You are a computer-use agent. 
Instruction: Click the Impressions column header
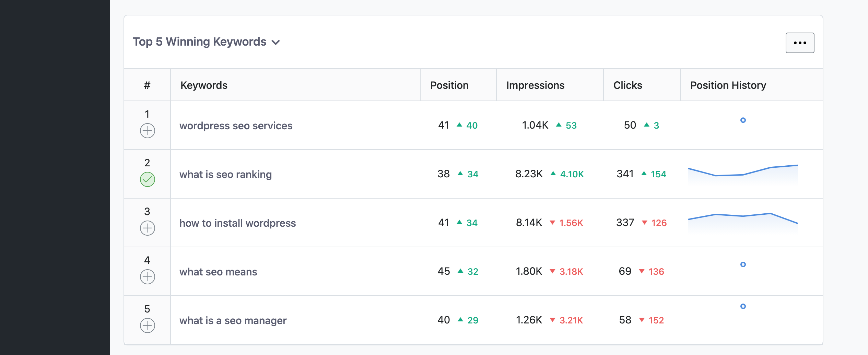535,85
